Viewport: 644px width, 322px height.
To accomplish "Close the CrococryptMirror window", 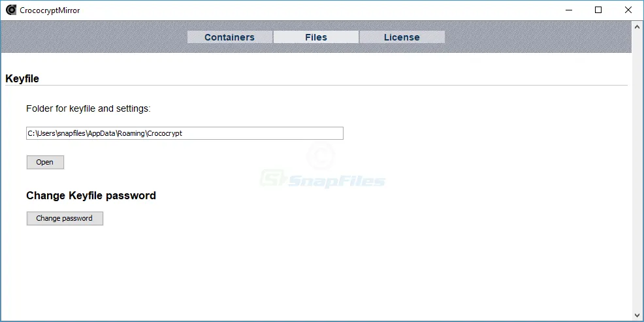I will [628, 10].
